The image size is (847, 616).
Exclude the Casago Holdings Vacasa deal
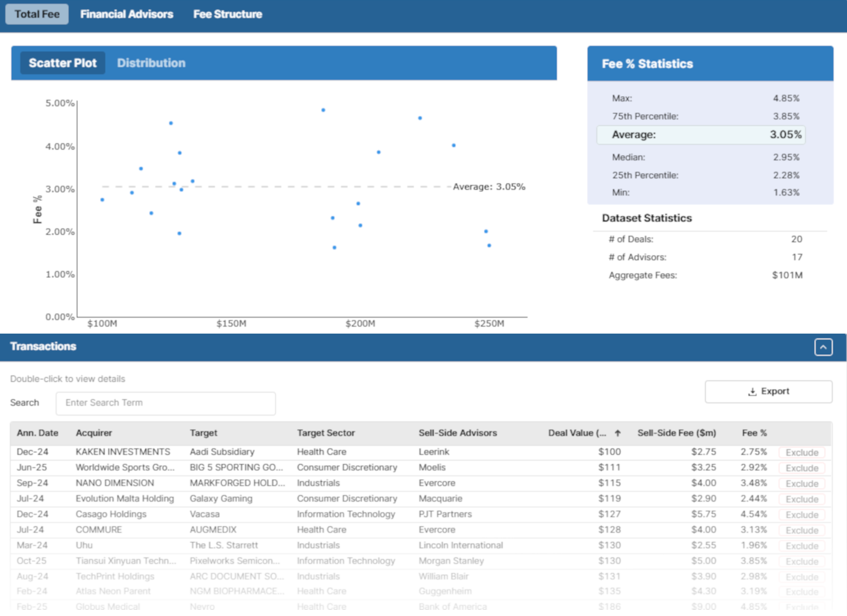point(802,515)
